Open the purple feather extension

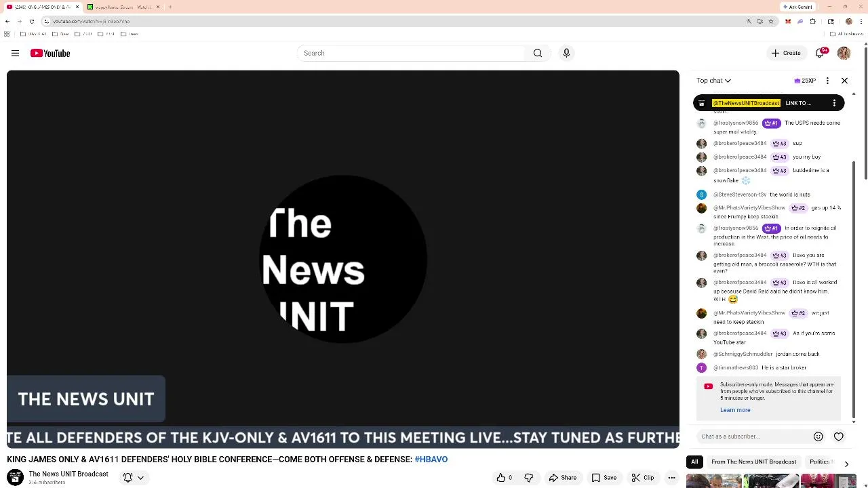pos(800,21)
